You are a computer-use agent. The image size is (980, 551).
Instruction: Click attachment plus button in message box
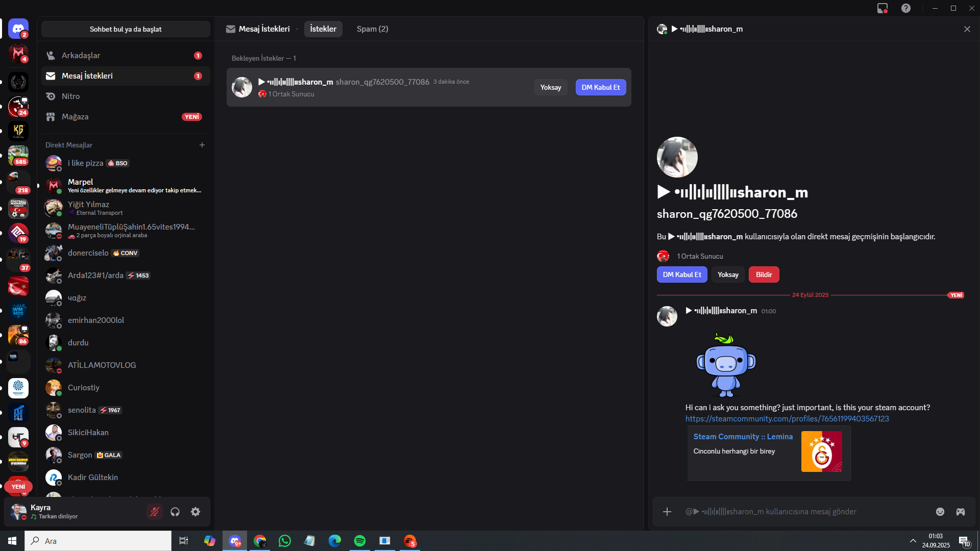[667, 512]
